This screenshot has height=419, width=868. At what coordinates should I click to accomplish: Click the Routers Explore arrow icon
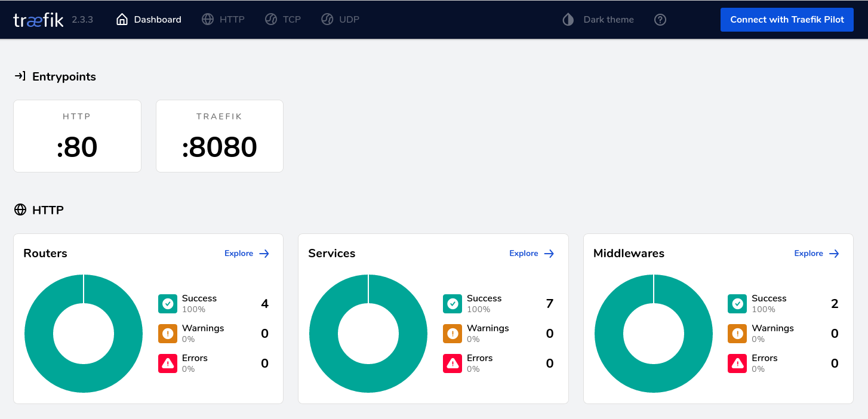point(264,254)
